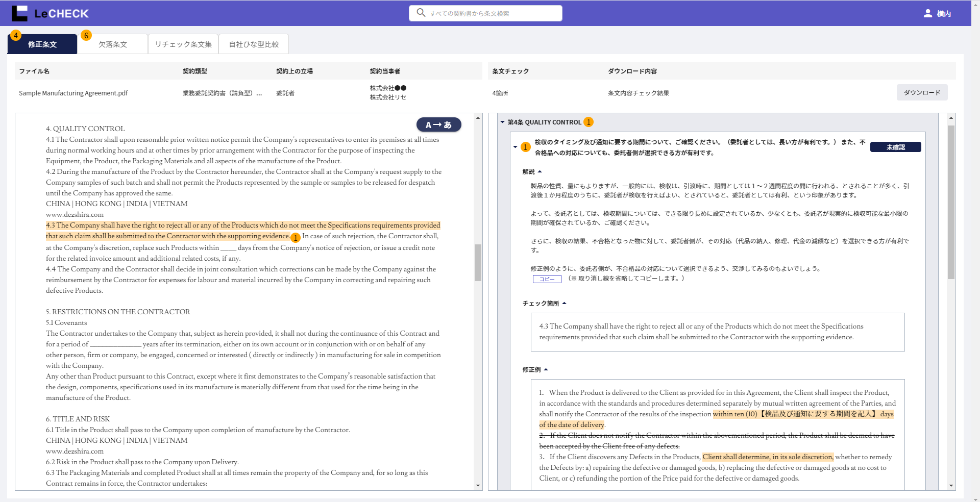The height and width of the screenshot is (502, 980).
Task: Click the orange number badge beside the 検収のタイミング item
Action: point(525,147)
